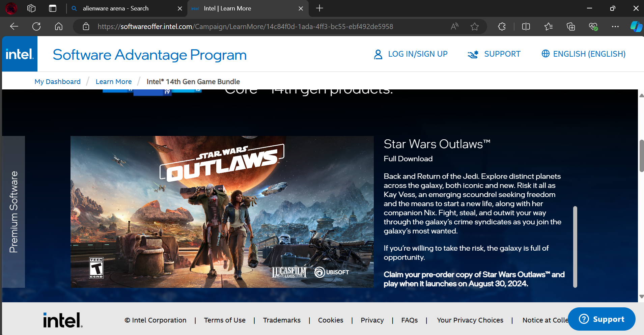
Task: Focus the address bar URL
Action: pos(245,27)
